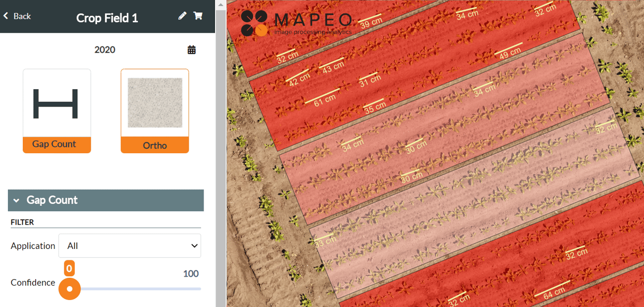Edit the Crop Field 1 name using the pencil icon
644x307 pixels.
[182, 15]
